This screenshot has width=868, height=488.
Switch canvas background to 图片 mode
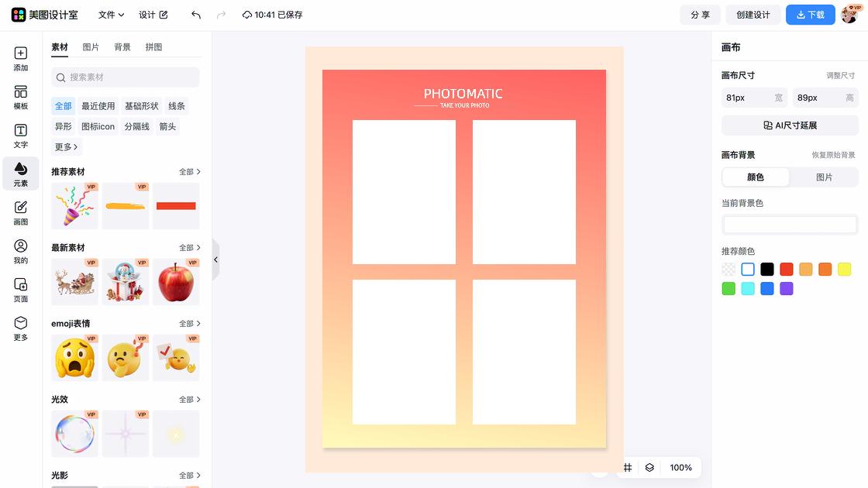[824, 177]
